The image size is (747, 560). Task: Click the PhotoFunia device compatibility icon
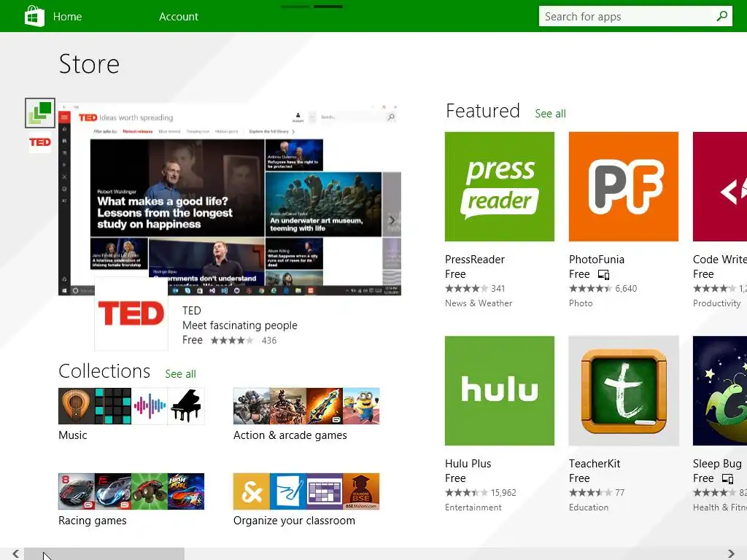click(x=603, y=275)
